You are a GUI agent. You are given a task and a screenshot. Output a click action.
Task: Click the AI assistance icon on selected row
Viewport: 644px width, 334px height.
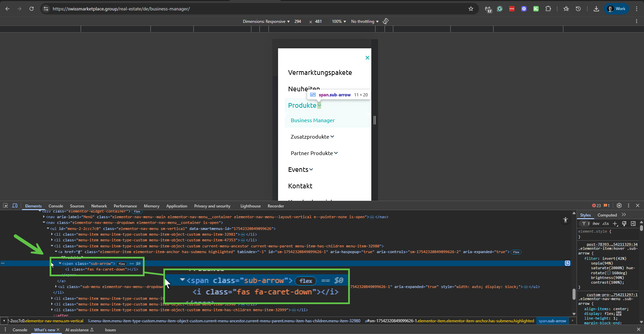point(568,263)
